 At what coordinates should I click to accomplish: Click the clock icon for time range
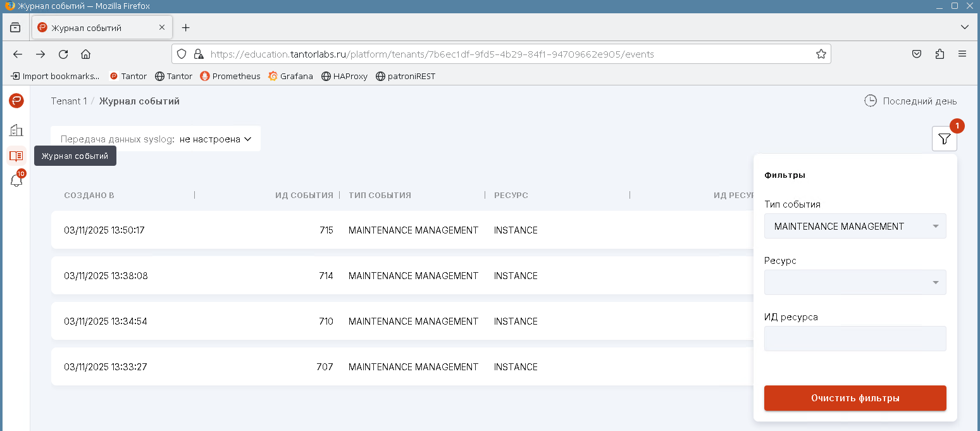pos(871,101)
